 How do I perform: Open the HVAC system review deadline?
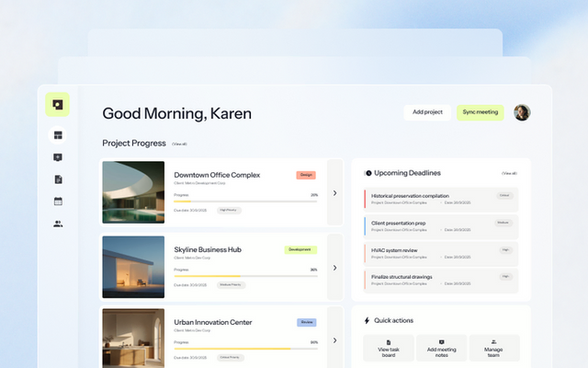441,254
